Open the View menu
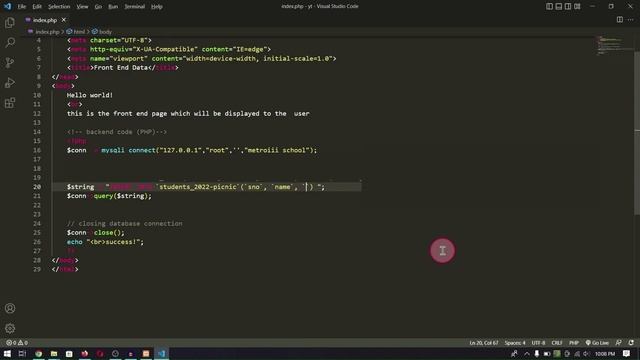This screenshot has height=360, width=640. pyautogui.click(x=82, y=7)
